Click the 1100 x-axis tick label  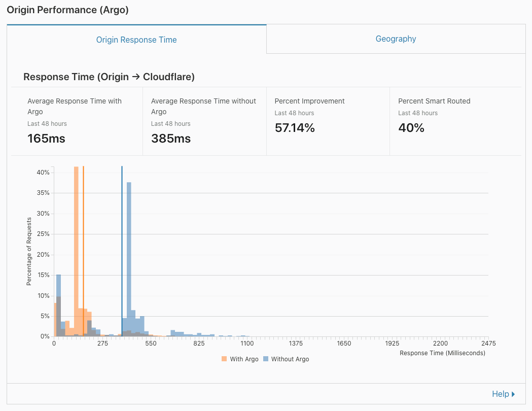click(247, 344)
